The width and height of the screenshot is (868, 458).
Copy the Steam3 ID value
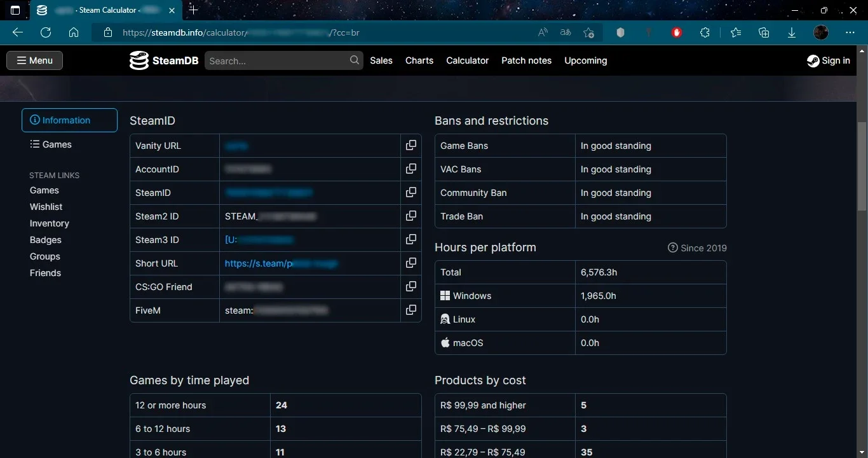411,240
